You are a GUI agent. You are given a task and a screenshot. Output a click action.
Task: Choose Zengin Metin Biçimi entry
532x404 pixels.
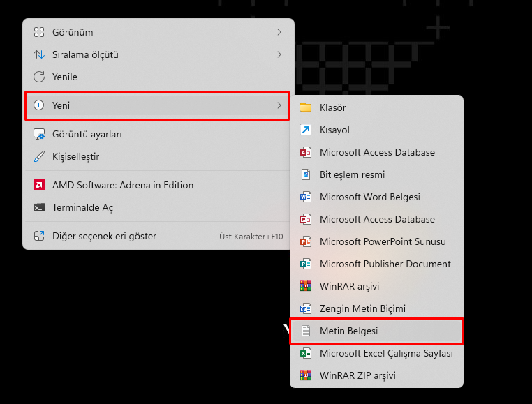[x=362, y=308]
